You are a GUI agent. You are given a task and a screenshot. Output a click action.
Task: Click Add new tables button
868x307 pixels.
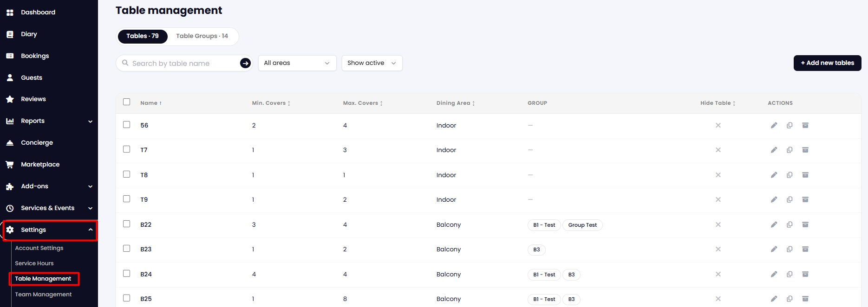(x=827, y=63)
